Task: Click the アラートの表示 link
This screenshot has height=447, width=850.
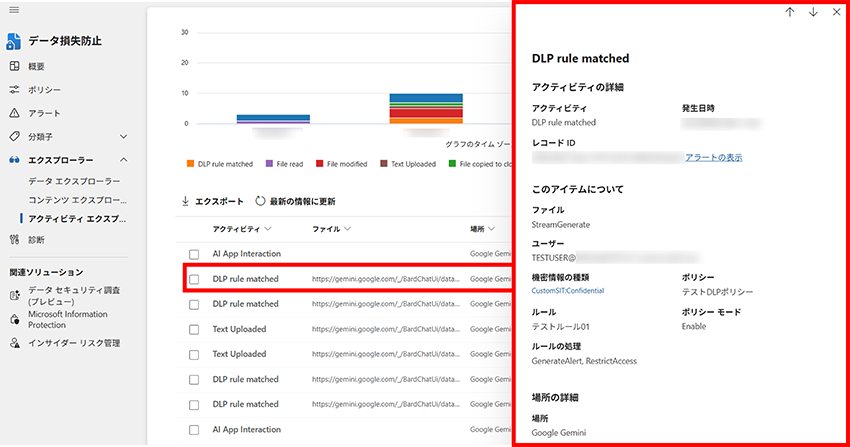Action: click(x=713, y=158)
